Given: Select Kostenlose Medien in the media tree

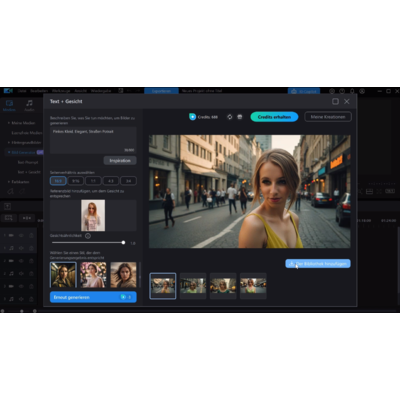Looking at the screenshot, I should 27,133.
